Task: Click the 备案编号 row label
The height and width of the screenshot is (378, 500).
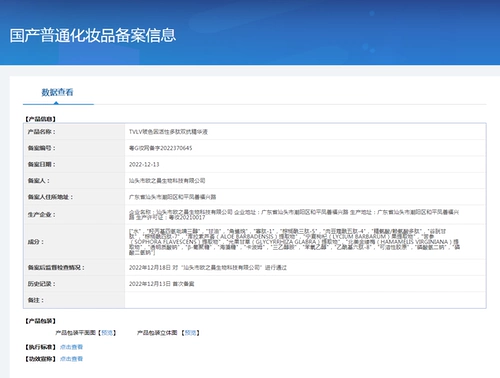Action: [42, 148]
